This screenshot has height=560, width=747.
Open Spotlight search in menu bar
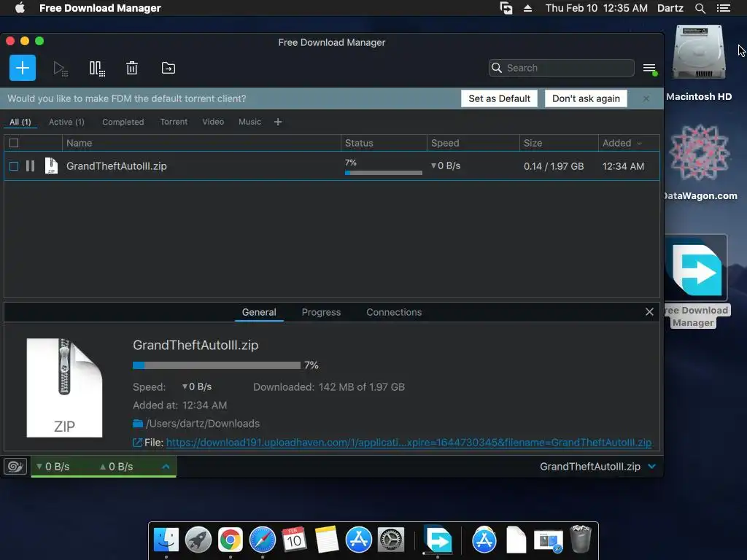coord(700,8)
